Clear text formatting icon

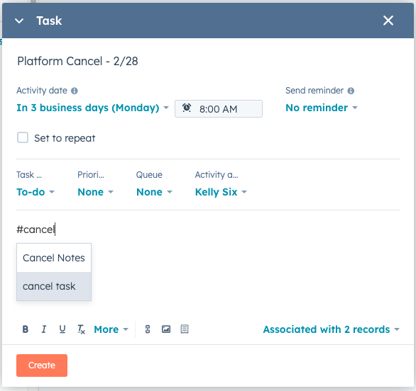pyautogui.click(x=81, y=329)
